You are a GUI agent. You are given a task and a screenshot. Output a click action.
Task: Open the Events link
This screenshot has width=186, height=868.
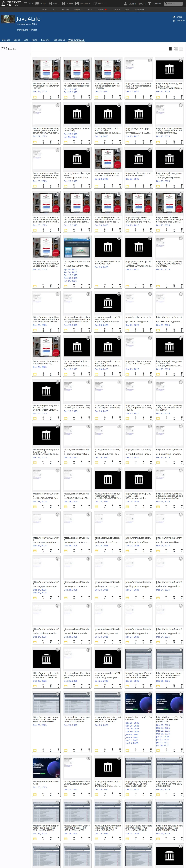click(65, 10)
